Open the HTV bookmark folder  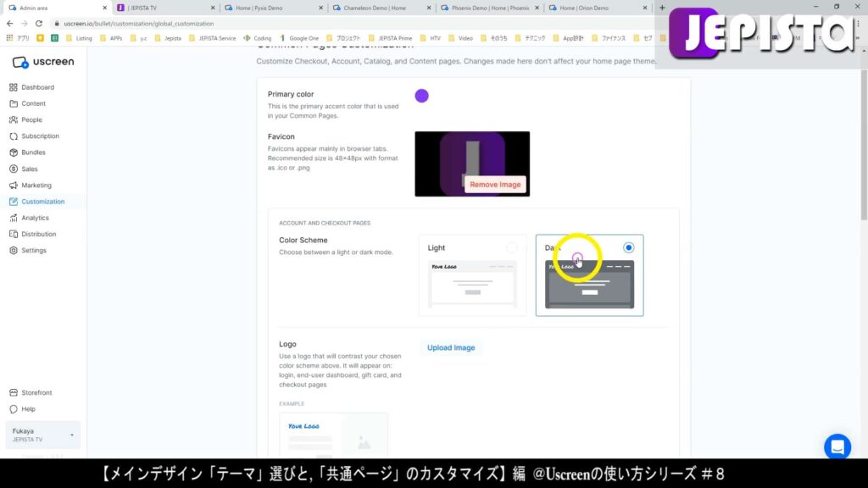point(430,38)
